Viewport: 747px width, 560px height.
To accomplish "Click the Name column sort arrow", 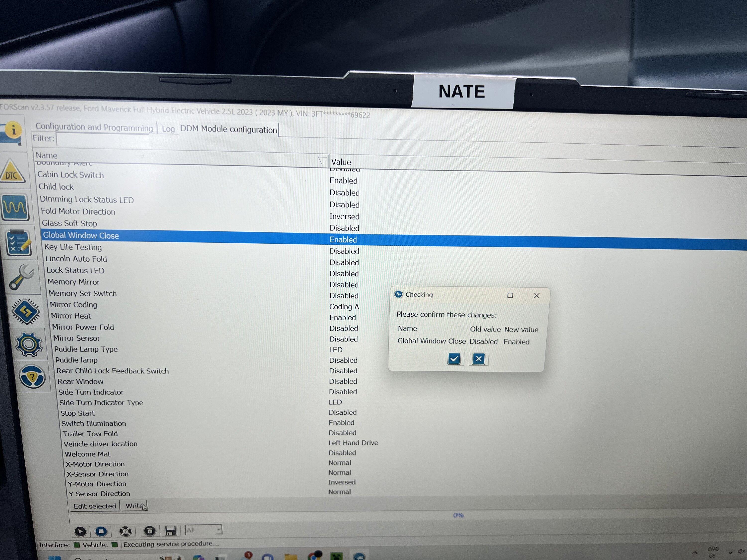I will click(x=323, y=161).
